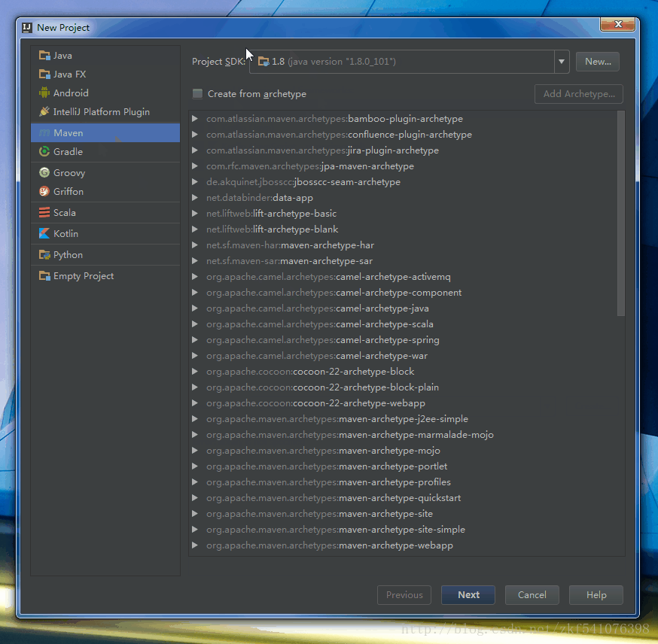Image resolution: width=658 pixels, height=644 pixels.
Task: Click the Java project type icon
Action: (x=44, y=56)
